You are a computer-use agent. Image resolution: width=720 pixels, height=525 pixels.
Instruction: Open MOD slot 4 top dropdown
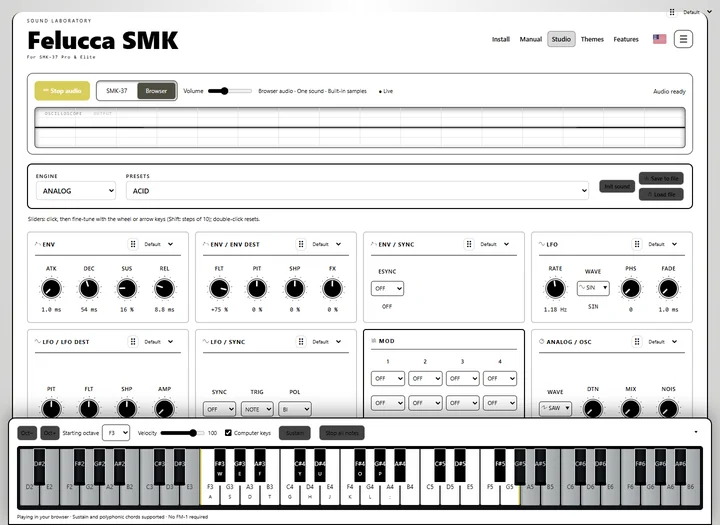coord(500,378)
